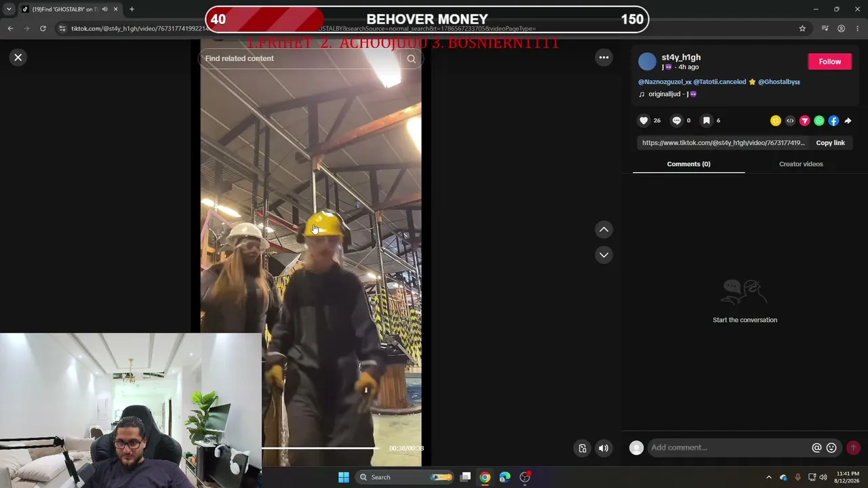Go back using the browser back arrow
Screen dimensions: 868x488
(x=10, y=28)
